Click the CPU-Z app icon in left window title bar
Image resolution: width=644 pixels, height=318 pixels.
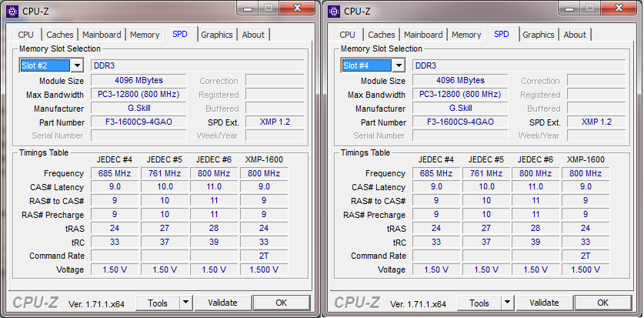12,11
